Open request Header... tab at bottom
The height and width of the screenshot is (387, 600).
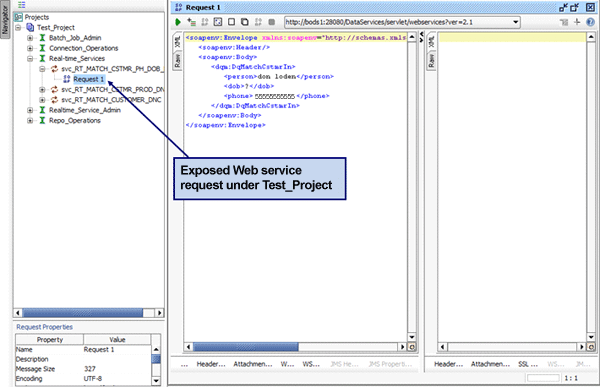point(211,364)
